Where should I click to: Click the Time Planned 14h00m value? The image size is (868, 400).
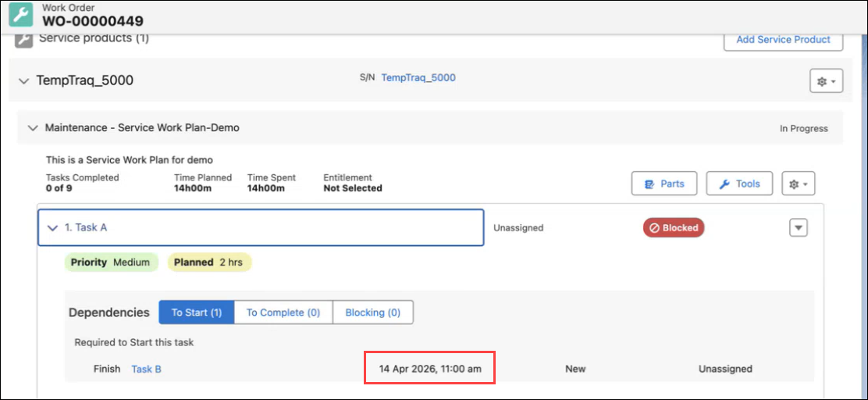193,188
